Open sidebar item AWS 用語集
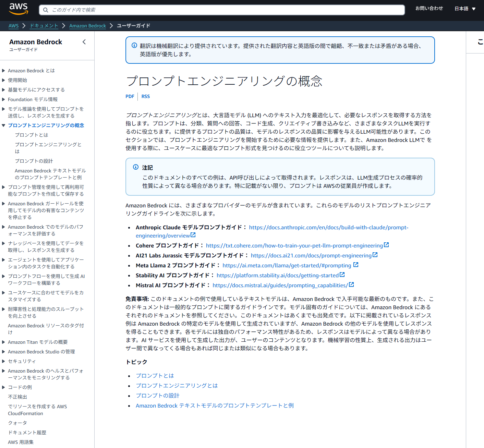 tap(21, 442)
